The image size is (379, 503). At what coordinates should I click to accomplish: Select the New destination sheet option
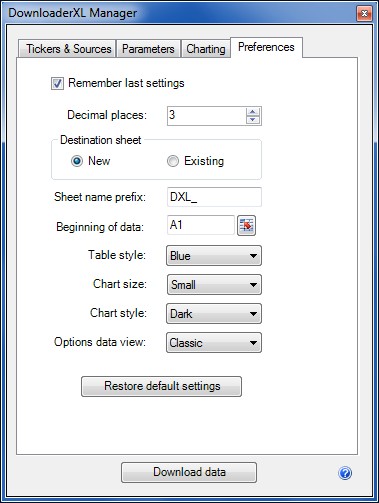pos(77,161)
